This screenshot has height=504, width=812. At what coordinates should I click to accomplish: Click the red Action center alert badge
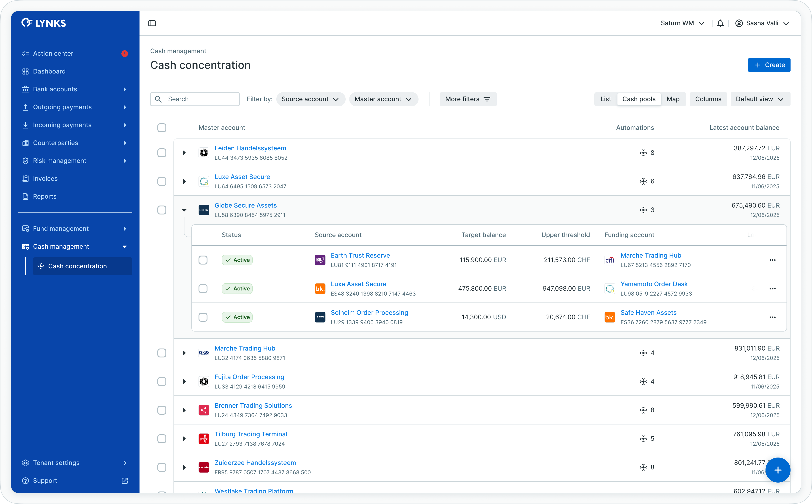pos(125,54)
